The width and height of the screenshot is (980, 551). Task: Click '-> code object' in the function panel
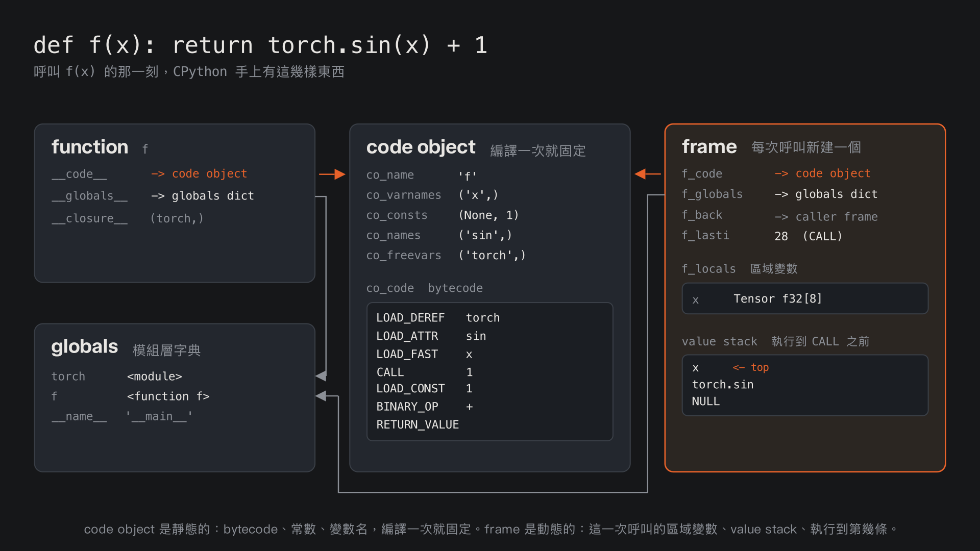[x=199, y=174]
